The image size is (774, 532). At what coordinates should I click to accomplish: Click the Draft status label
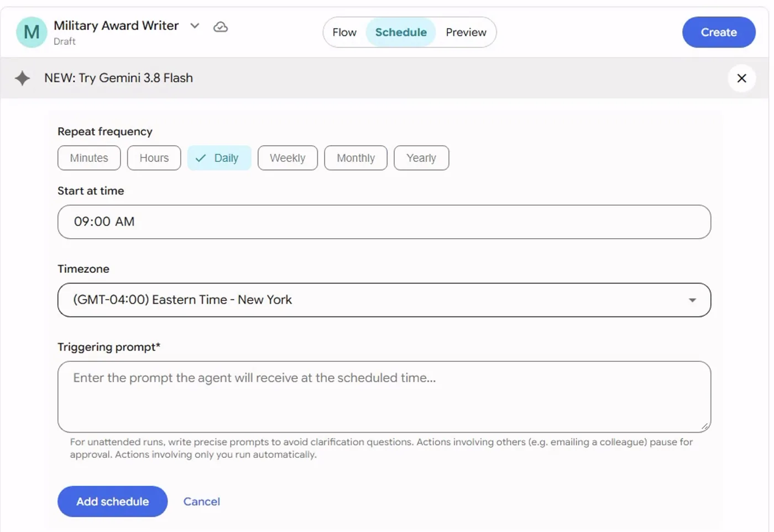tap(65, 41)
